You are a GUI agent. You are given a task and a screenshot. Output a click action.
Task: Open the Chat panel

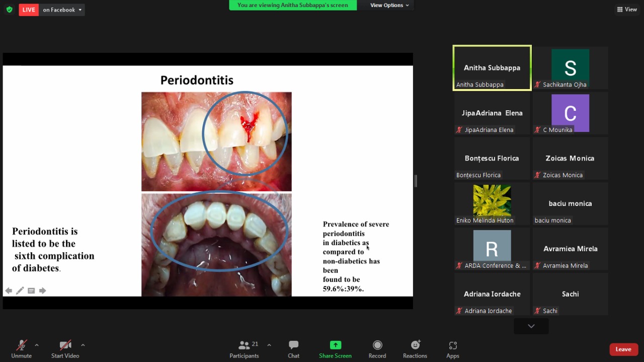tap(294, 349)
